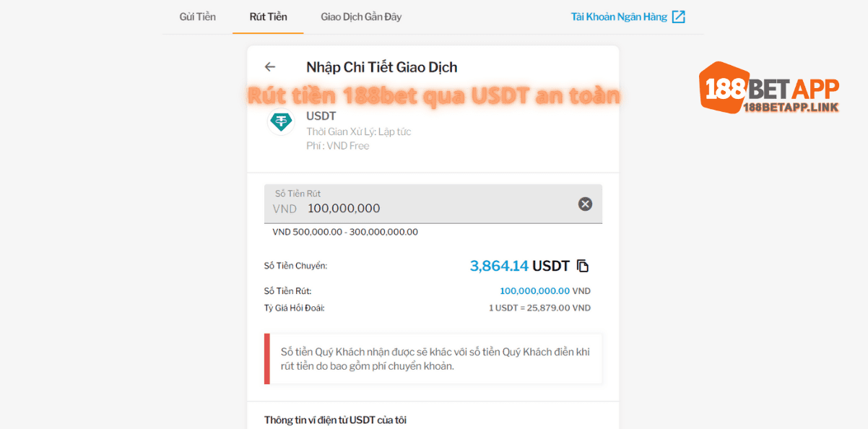Switch to the Gửi Tiền tab
Image resolution: width=868 pixels, height=429 pixels.
198,17
